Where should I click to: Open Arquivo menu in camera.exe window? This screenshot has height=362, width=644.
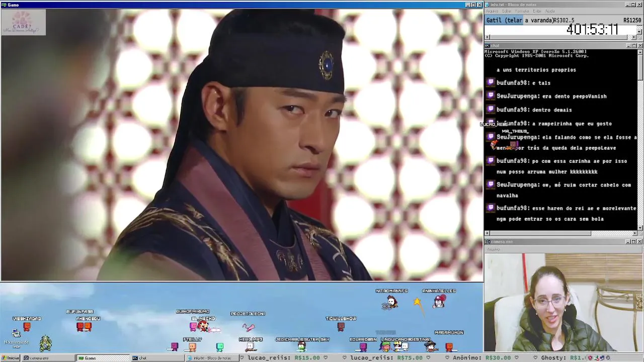(494, 249)
